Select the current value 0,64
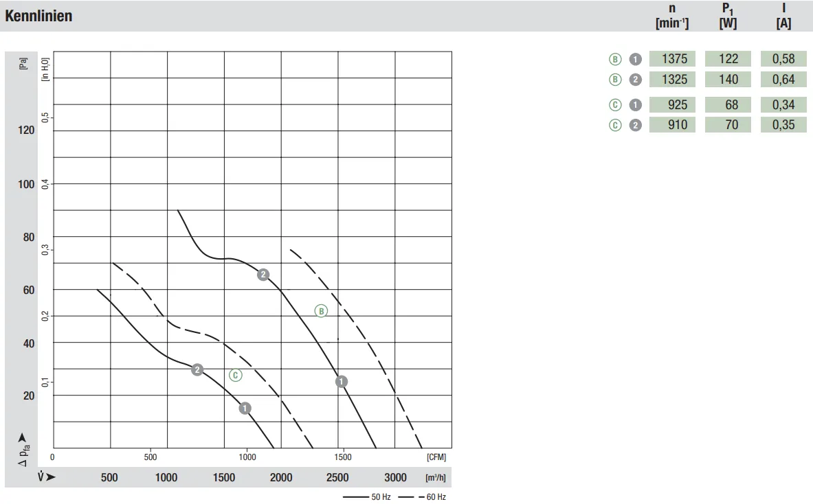 click(783, 79)
